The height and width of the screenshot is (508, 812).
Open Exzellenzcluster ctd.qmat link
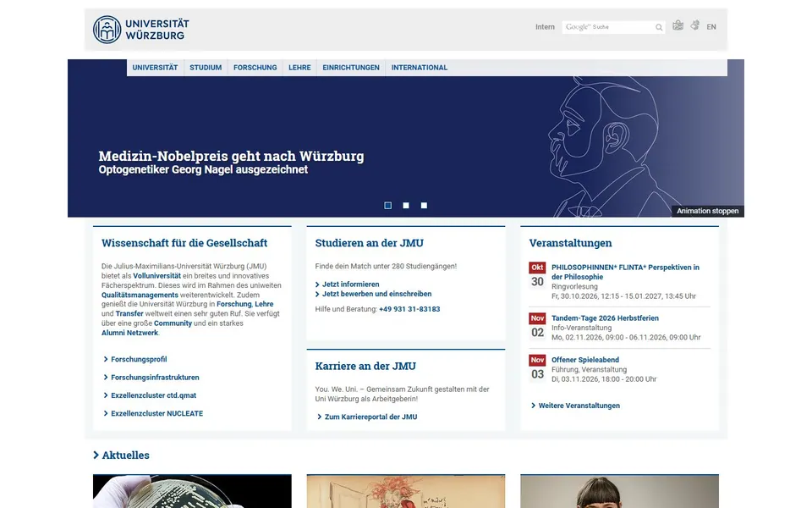154,395
